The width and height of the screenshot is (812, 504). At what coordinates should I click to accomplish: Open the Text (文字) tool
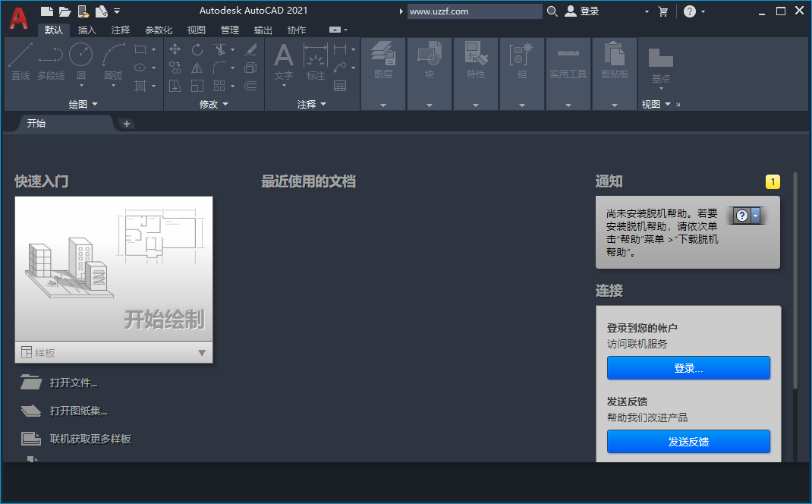pos(283,61)
